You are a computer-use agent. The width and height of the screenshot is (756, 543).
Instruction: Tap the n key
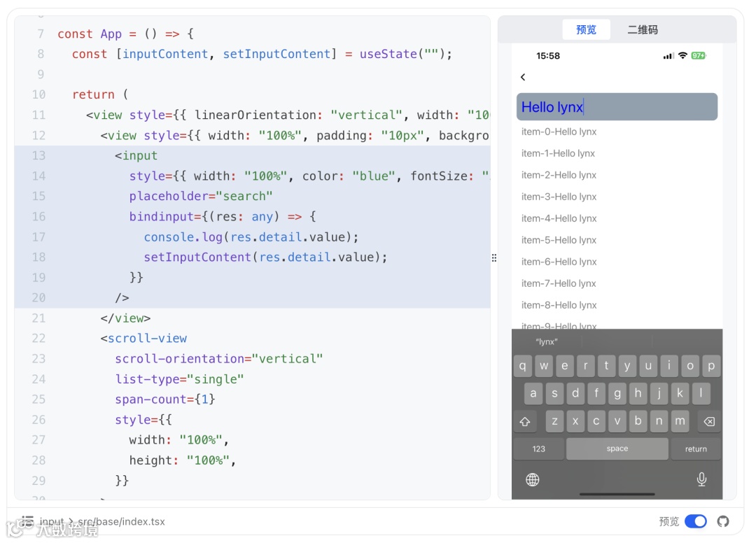(x=659, y=421)
